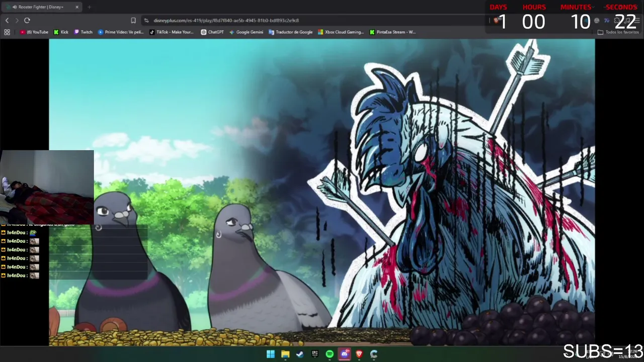Open a new browser tab
Viewport: 644px width, 362px height.
tap(90, 7)
